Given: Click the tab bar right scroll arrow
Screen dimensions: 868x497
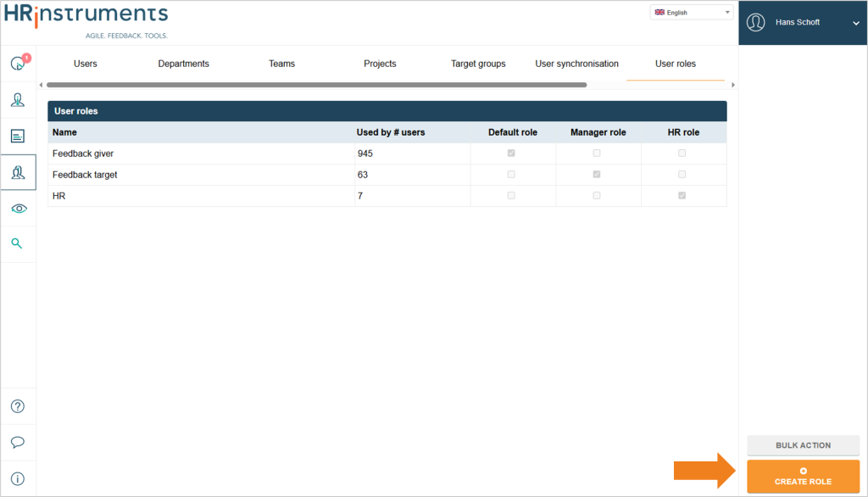Looking at the screenshot, I should (x=733, y=85).
